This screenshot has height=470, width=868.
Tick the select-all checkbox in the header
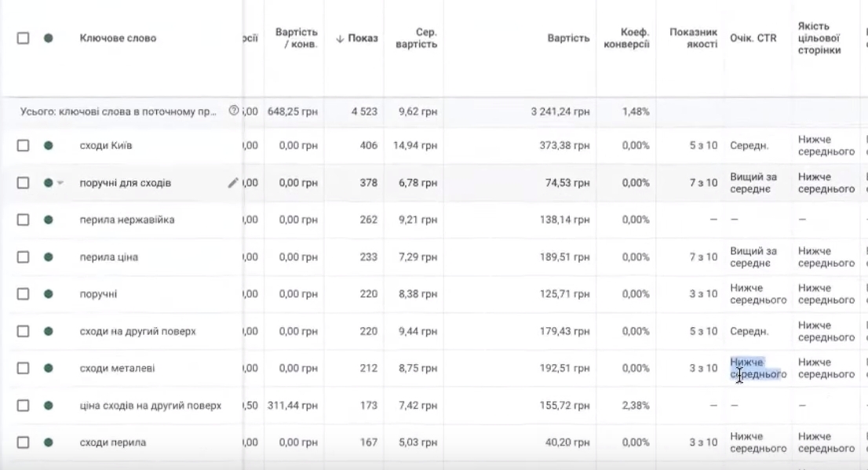pyautogui.click(x=24, y=38)
